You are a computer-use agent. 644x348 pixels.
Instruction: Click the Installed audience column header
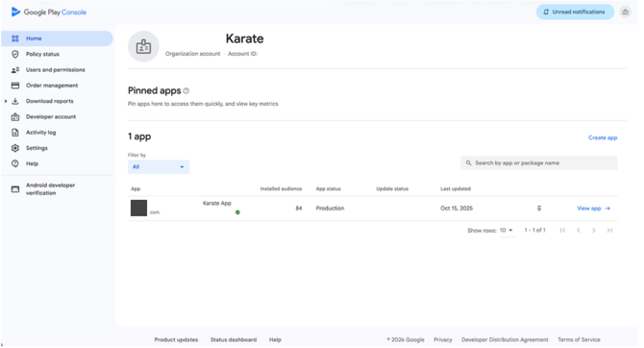point(281,189)
